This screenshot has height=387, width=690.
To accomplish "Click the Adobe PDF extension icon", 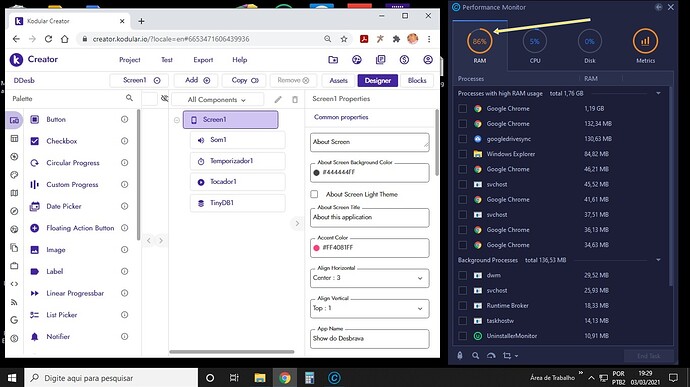I will point(364,39).
